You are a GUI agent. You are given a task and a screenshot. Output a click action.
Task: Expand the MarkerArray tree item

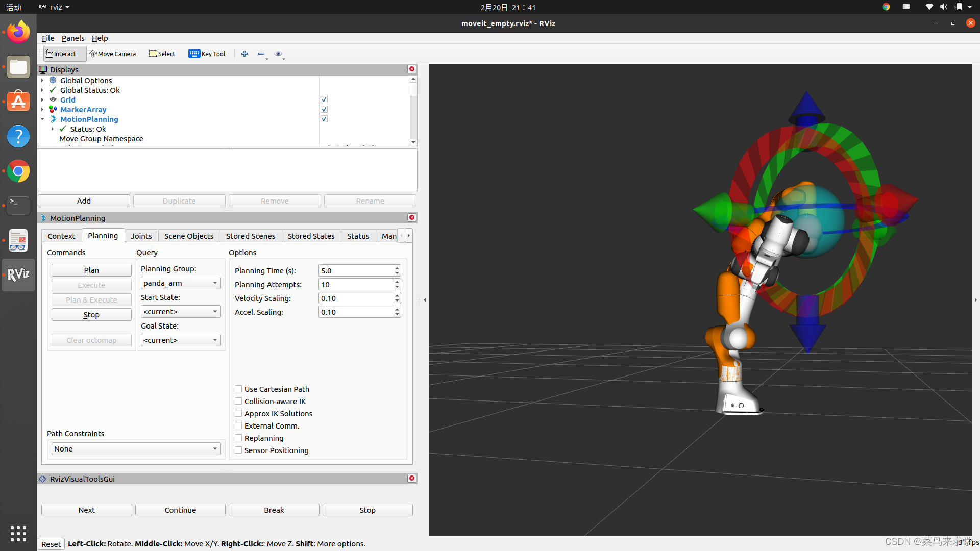pyautogui.click(x=42, y=110)
